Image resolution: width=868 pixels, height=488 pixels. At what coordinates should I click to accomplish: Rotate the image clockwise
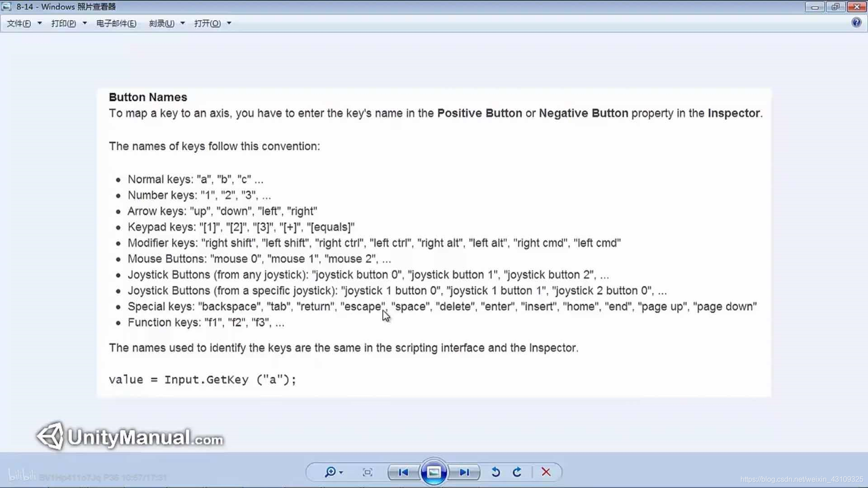[517, 473]
